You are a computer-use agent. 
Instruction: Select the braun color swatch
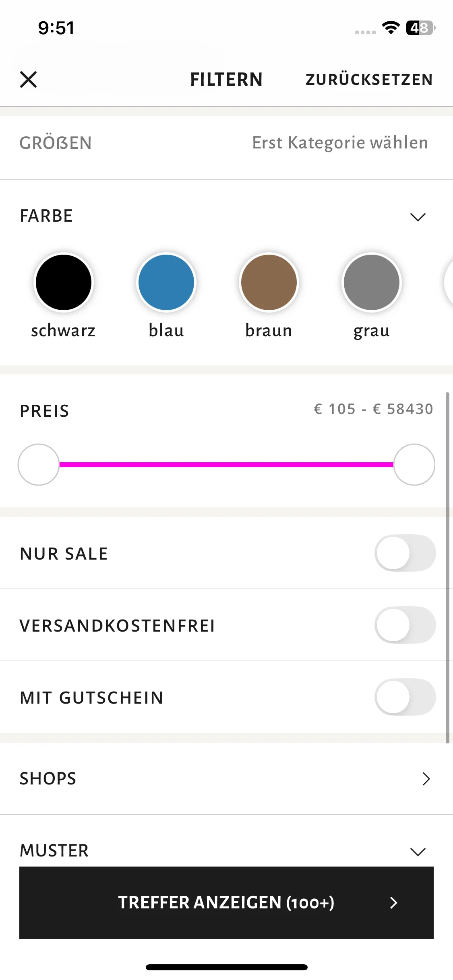tap(269, 282)
